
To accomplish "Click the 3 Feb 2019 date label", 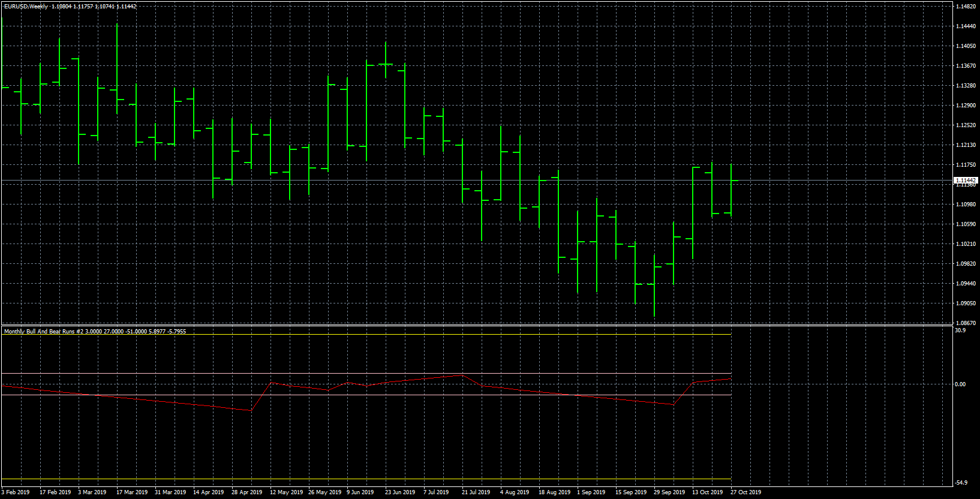I will coord(16,492).
